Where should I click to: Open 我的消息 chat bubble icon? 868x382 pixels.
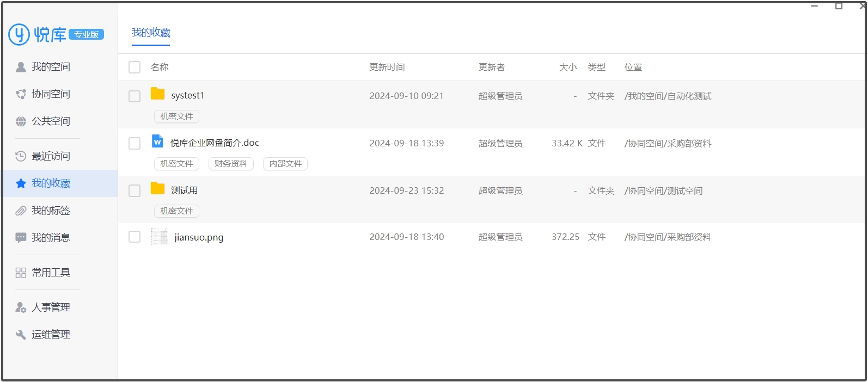[x=21, y=238]
